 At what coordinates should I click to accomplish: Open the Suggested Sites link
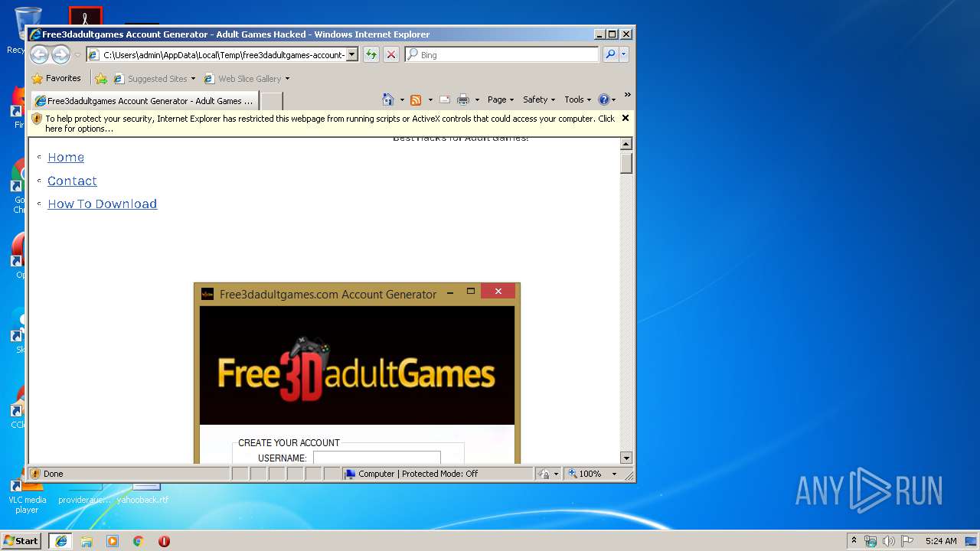point(154,78)
